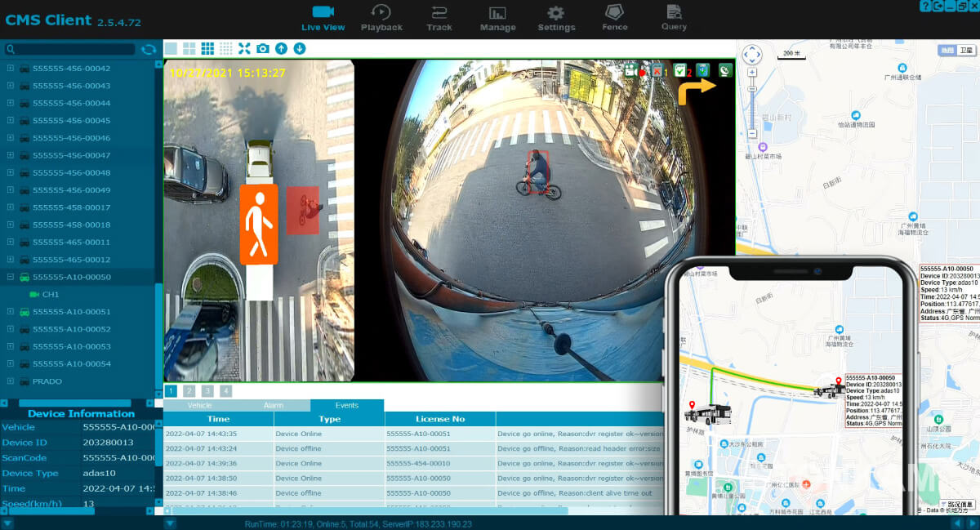Refresh the vehicle list
This screenshot has width=980, height=530.
click(x=149, y=50)
